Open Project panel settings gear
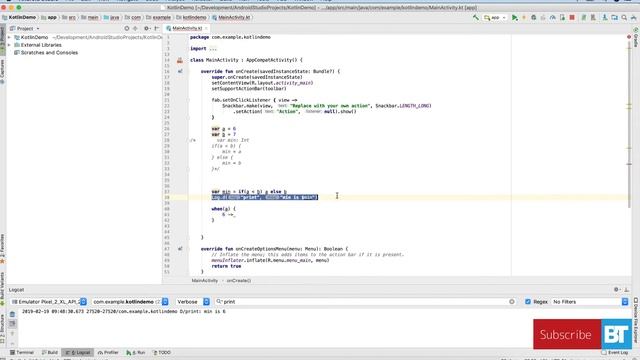The image size is (640, 360). 147,29
